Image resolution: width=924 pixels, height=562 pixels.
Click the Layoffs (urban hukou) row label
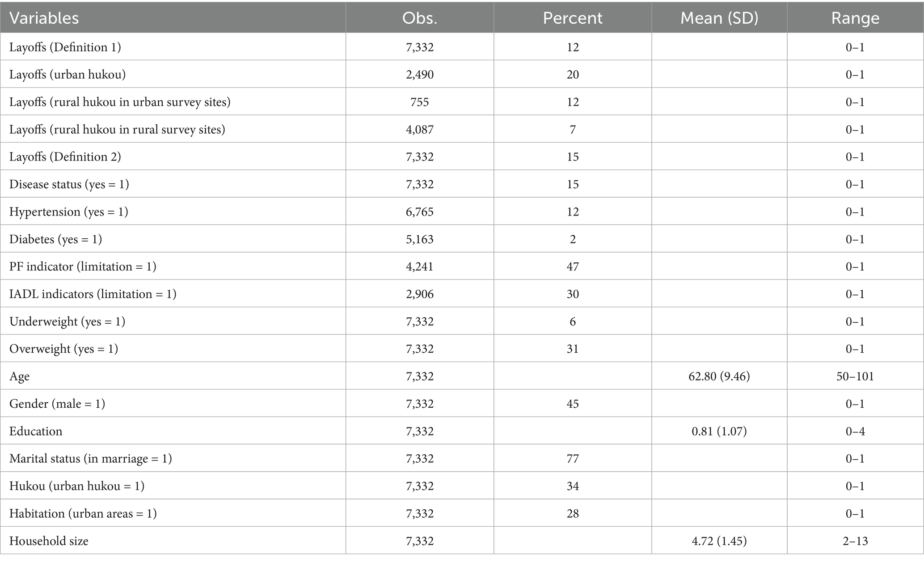(x=68, y=74)
